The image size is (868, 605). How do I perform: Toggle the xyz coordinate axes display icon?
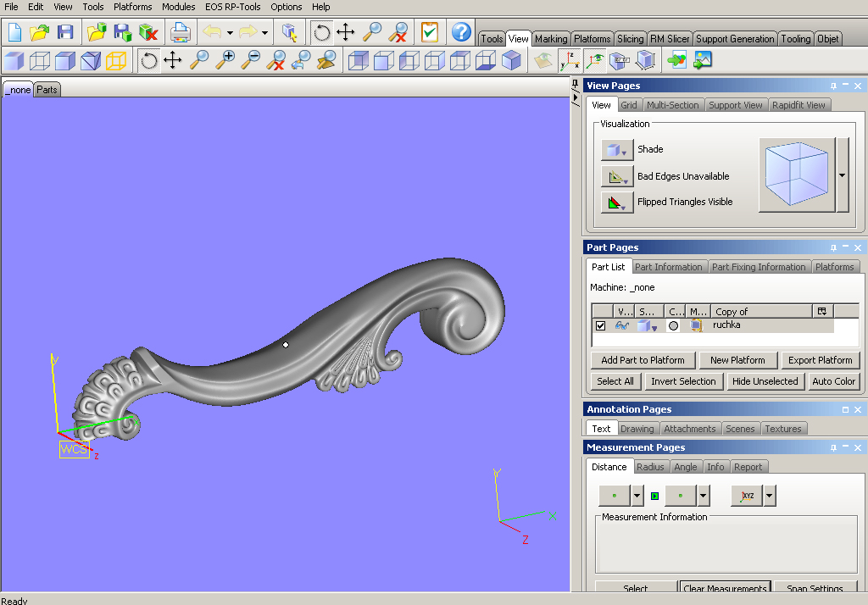coord(569,60)
